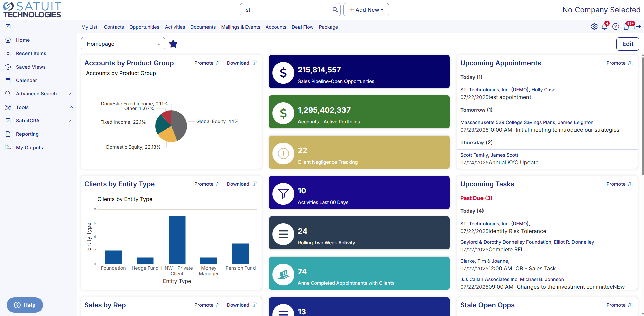Open the Calendar icon in sidebar
Viewport: 644px width, 316px height.
click(8, 80)
